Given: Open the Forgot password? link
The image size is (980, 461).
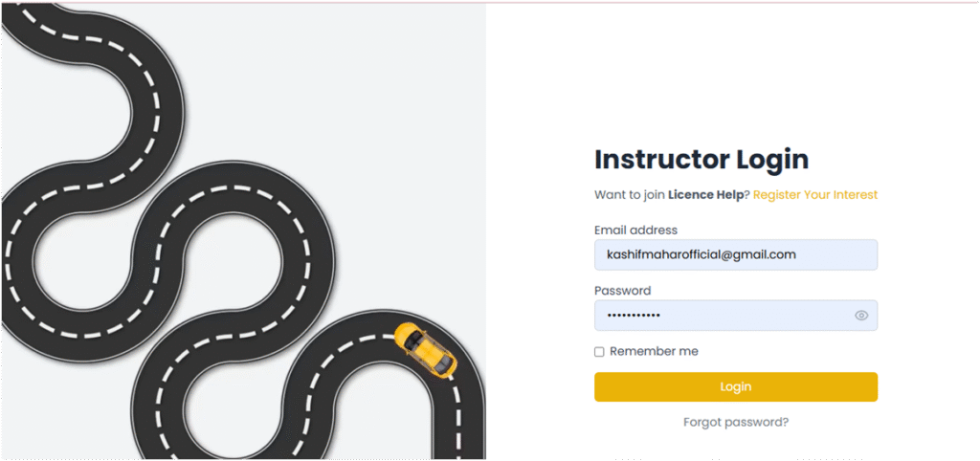Looking at the screenshot, I should (735, 422).
